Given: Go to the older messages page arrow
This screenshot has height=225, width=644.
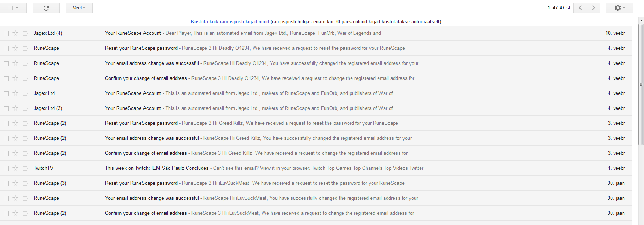Looking at the screenshot, I should 593,8.
